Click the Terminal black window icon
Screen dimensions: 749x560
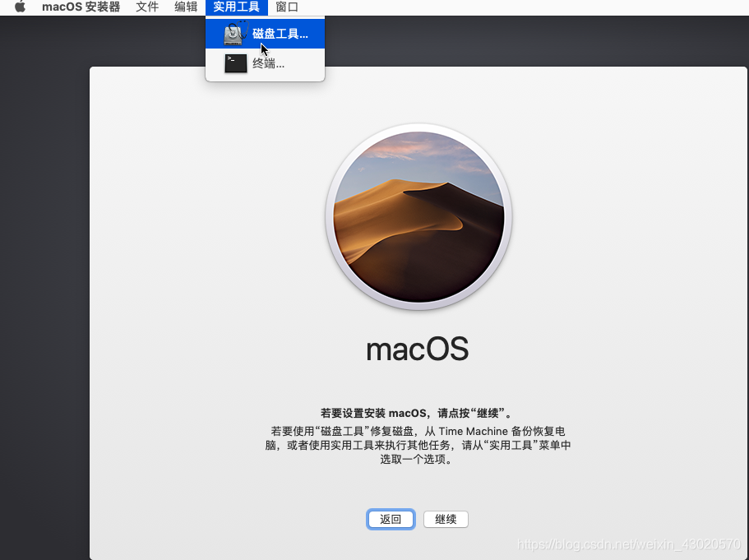(236, 63)
